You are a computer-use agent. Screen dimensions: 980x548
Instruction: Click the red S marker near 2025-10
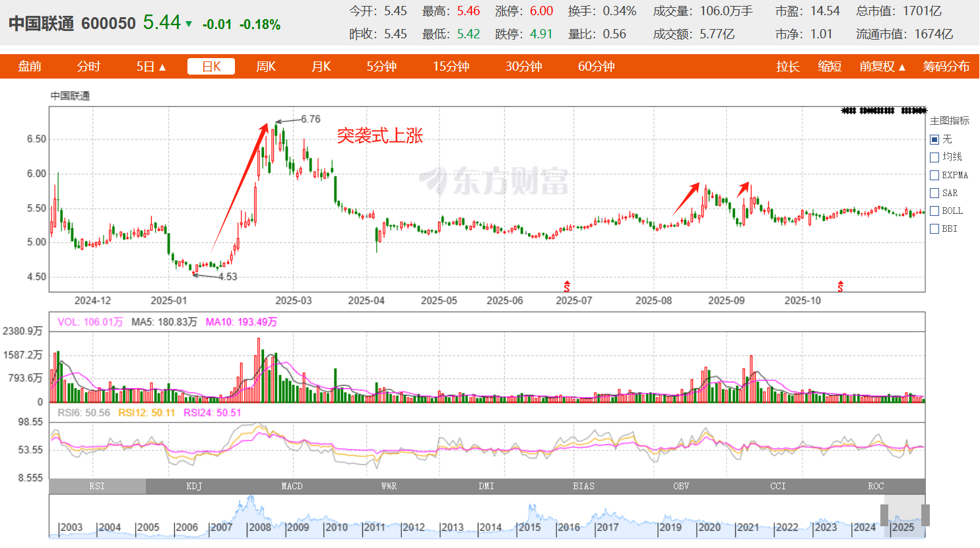pyautogui.click(x=840, y=286)
